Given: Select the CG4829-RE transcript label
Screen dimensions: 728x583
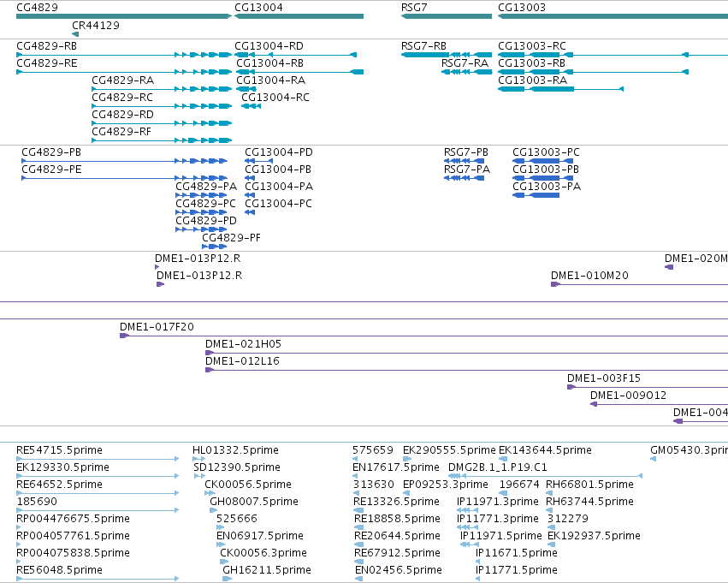Looking at the screenshot, I should point(47,63).
